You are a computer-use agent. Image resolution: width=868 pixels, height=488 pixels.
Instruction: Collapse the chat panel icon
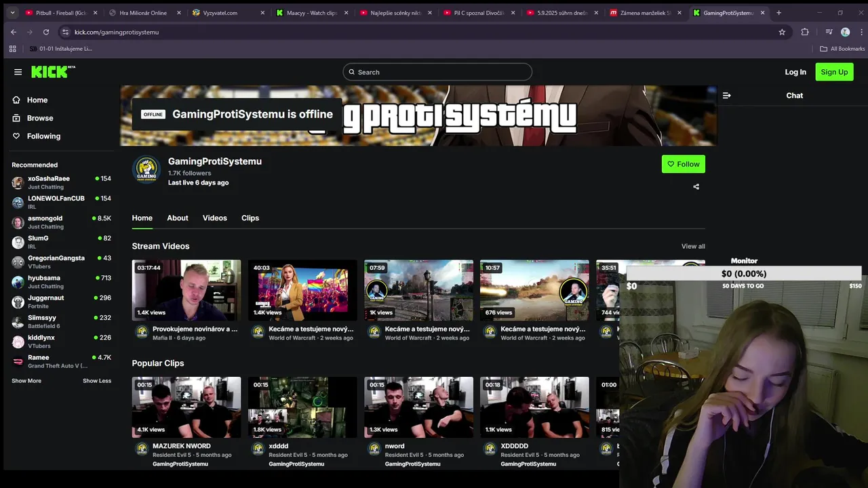[x=726, y=96]
